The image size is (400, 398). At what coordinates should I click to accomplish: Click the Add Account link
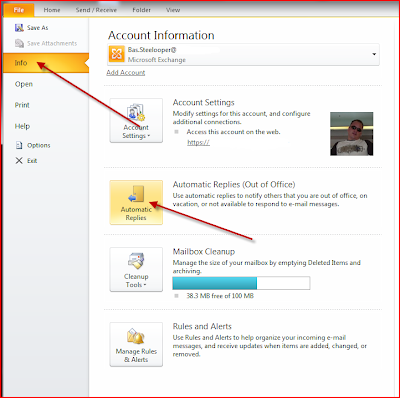[126, 73]
